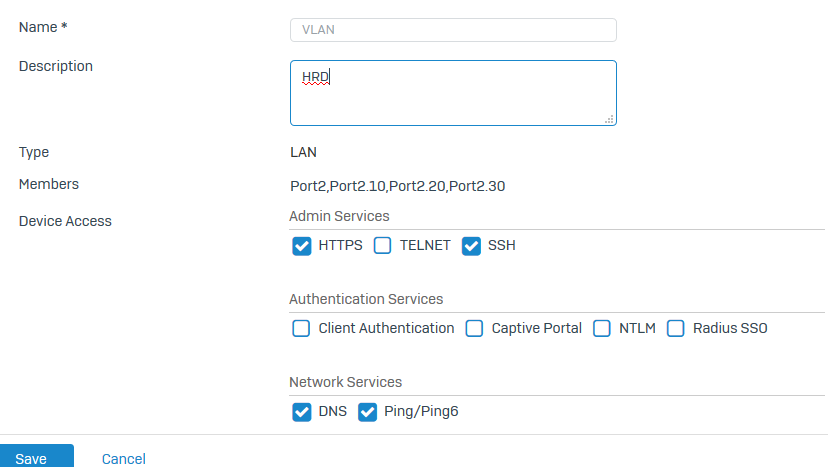The height and width of the screenshot is (467, 828).
Task: Turn on Radius SSO checkbox
Action: coord(676,328)
